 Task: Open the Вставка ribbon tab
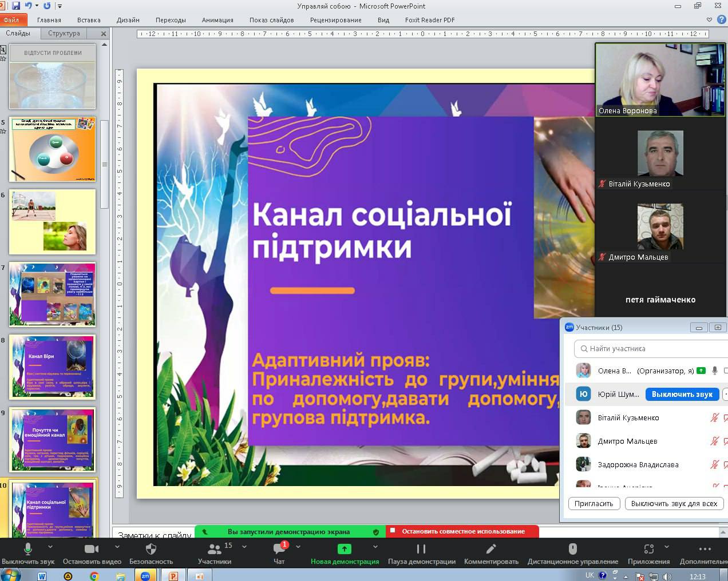(x=89, y=20)
